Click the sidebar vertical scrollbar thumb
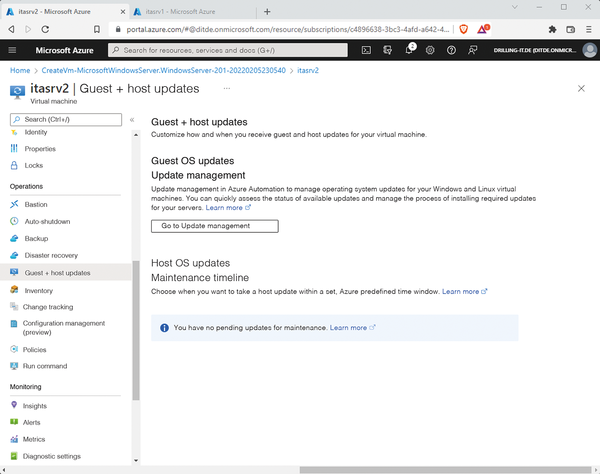This screenshot has width=600, height=474. pos(136,331)
